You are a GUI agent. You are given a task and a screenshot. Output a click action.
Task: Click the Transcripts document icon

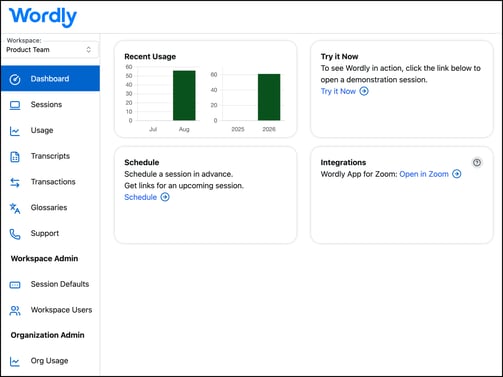tap(15, 157)
